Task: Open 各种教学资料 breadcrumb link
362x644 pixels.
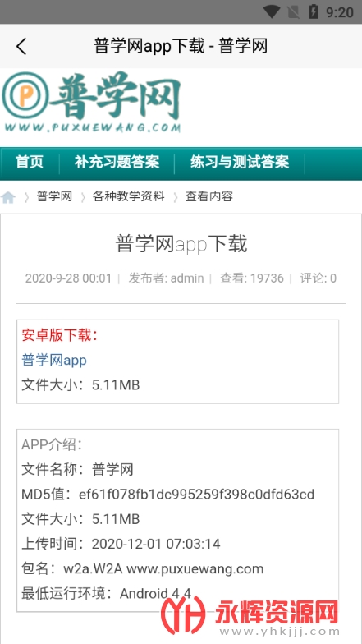Action: (x=128, y=196)
